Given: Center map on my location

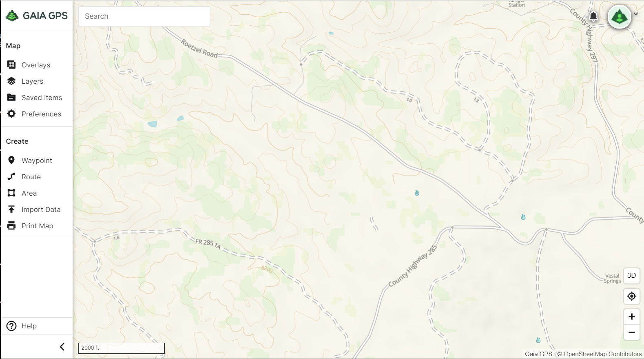Looking at the screenshot, I should click(x=631, y=296).
